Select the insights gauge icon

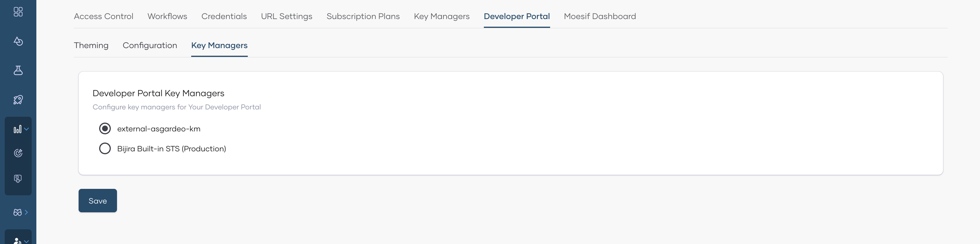pyautogui.click(x=18, y=153)
